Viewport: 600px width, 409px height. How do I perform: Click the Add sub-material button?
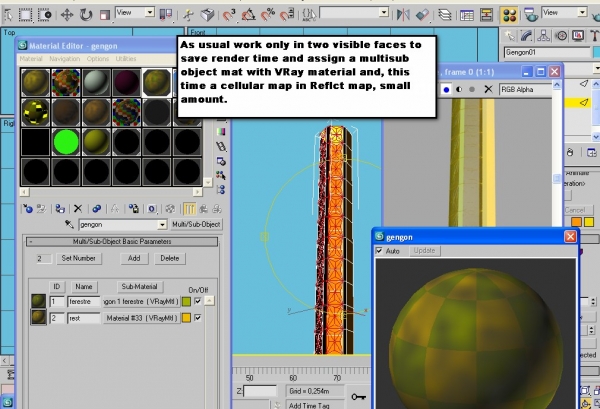pos(134,258)
